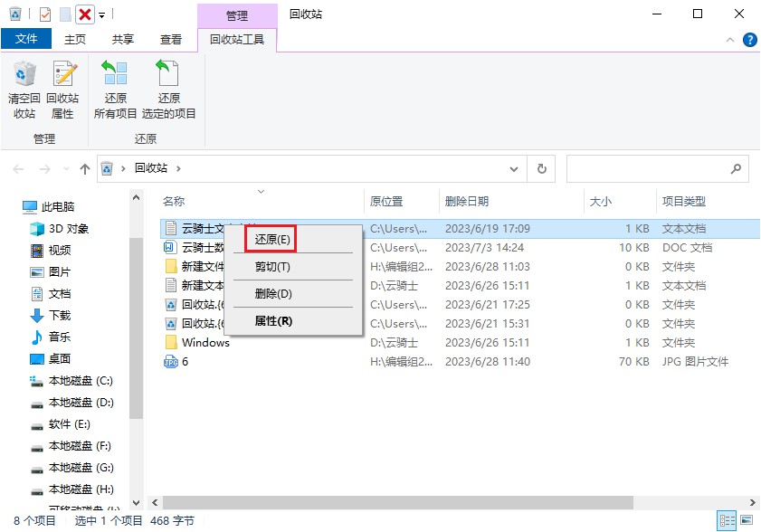Click inside the search box
This screenshot has height=532, width=761.
[656, 168]
